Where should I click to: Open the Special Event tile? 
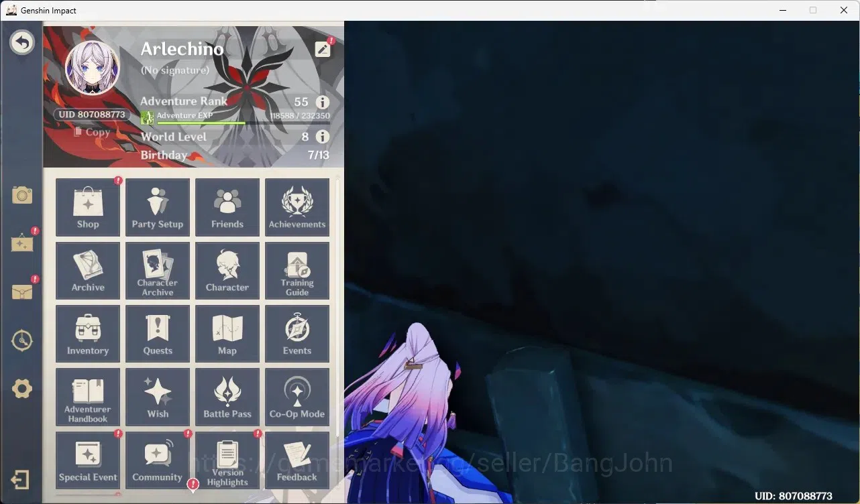[x=88, y=460]
